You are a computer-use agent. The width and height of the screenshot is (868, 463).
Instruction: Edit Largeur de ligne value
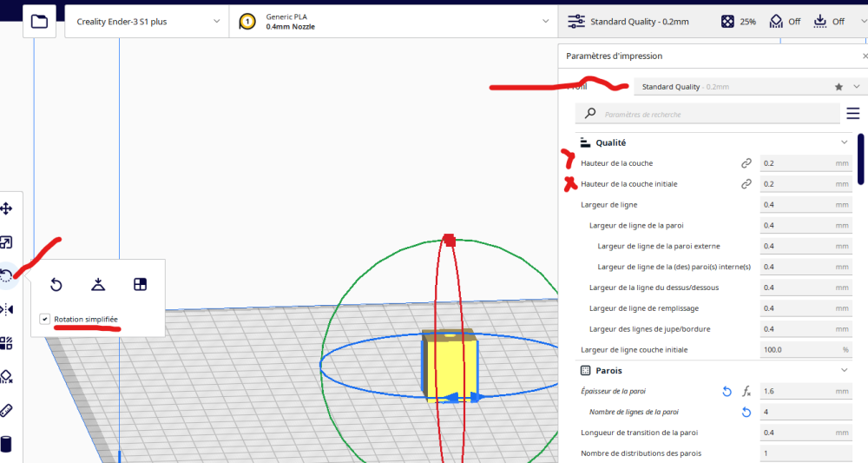806,205
